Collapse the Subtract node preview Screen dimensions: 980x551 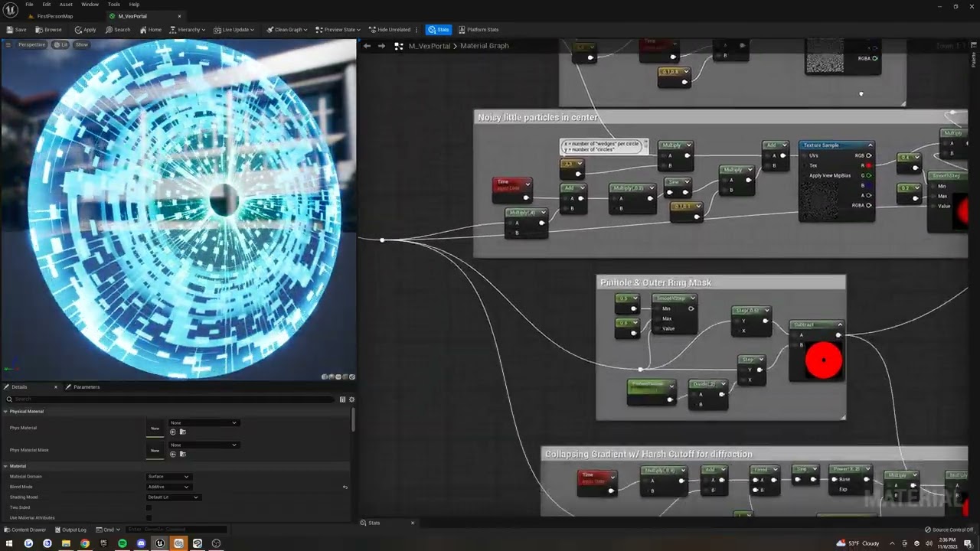(x=840, y=325)
